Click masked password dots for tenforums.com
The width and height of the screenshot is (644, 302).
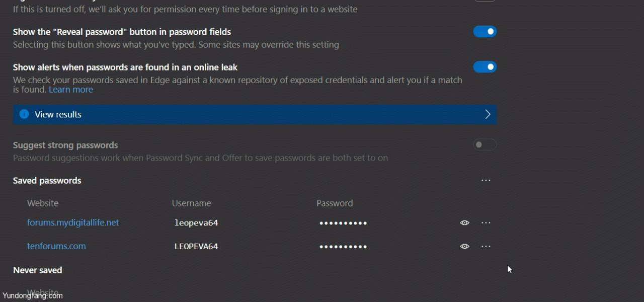(343, 247)
